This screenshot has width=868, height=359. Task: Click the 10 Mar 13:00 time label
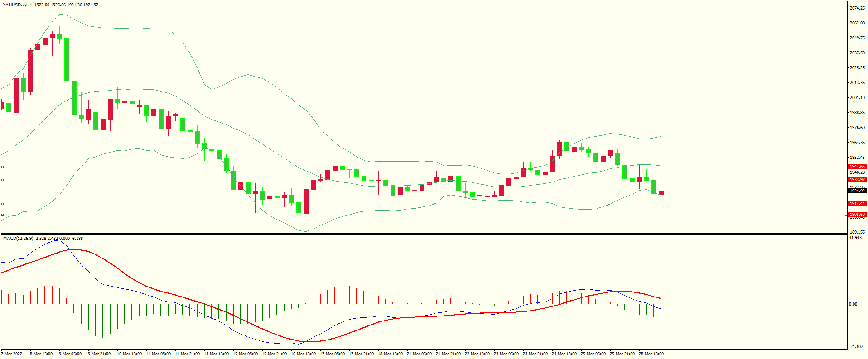(x=129, y=354)
